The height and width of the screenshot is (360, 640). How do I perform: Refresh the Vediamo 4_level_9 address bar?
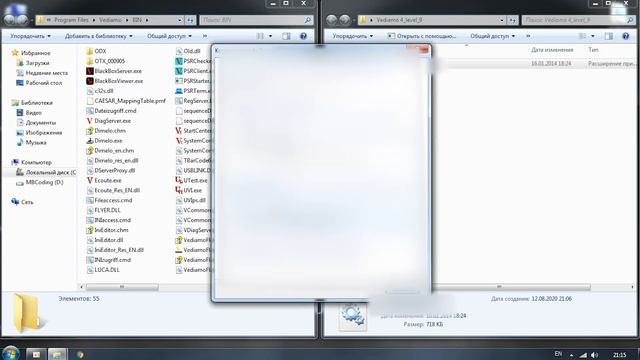tap(512, 20)
